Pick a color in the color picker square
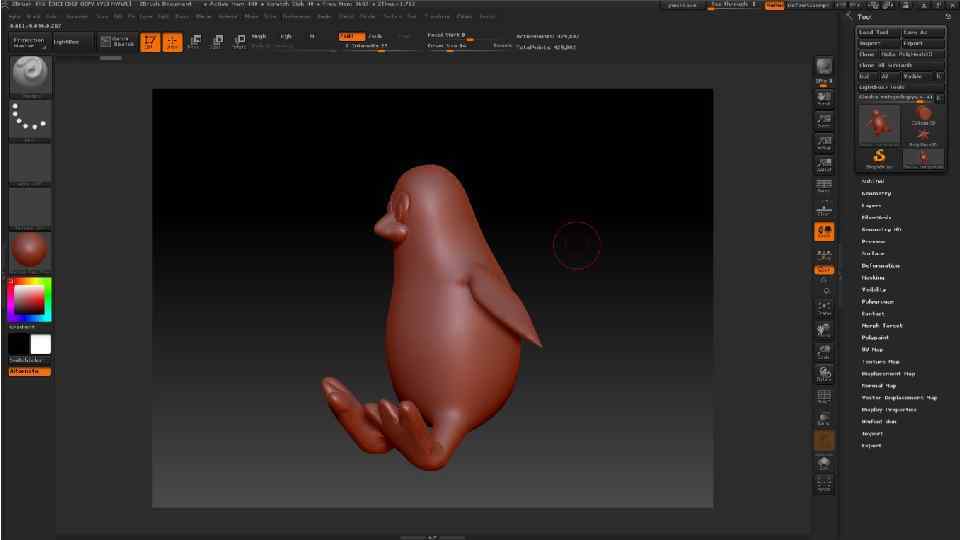Image resolution: width=960 pixels, height=540 pixels. [30, 299]
